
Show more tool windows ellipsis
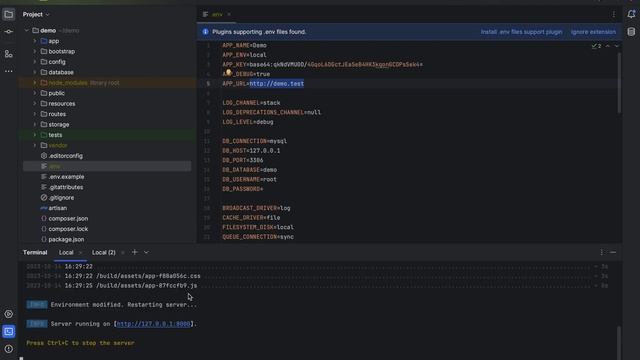(x=9, y=71)
